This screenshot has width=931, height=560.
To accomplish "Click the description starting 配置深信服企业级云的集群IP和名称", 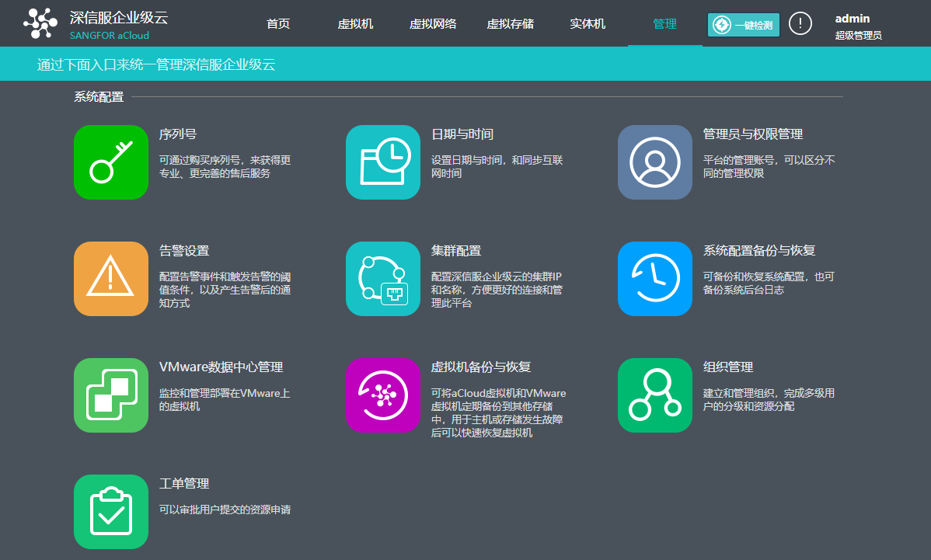I will 497,290.
